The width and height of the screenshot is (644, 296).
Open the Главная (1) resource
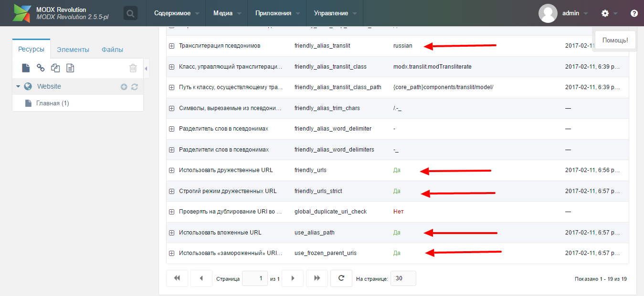(53, 103)
